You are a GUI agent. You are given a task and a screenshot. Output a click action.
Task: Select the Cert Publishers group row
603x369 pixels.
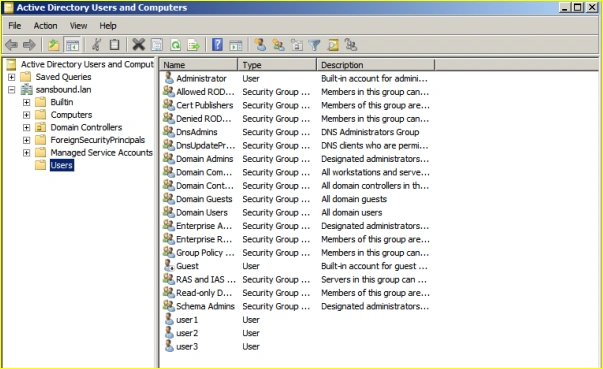296,105
